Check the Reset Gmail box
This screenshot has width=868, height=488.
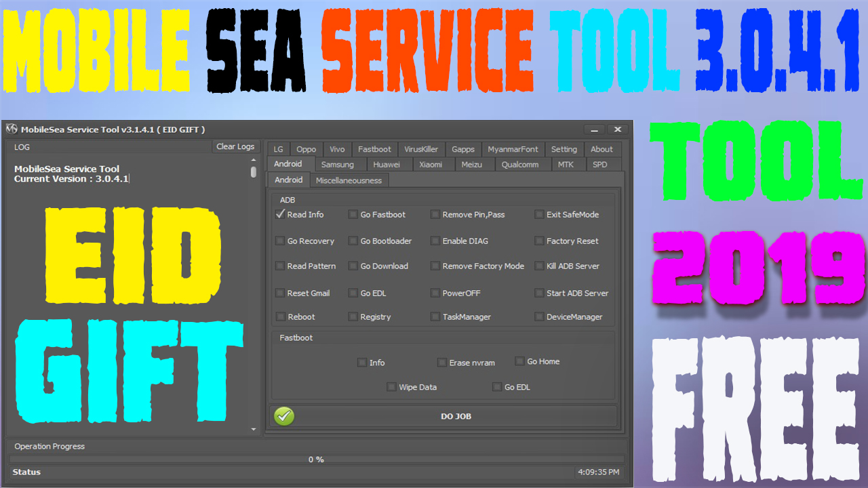(280, 293)
